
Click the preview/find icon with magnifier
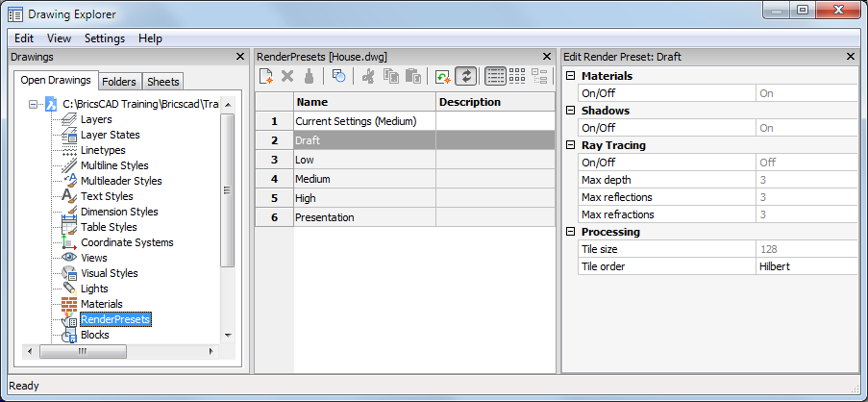[338, 76]
